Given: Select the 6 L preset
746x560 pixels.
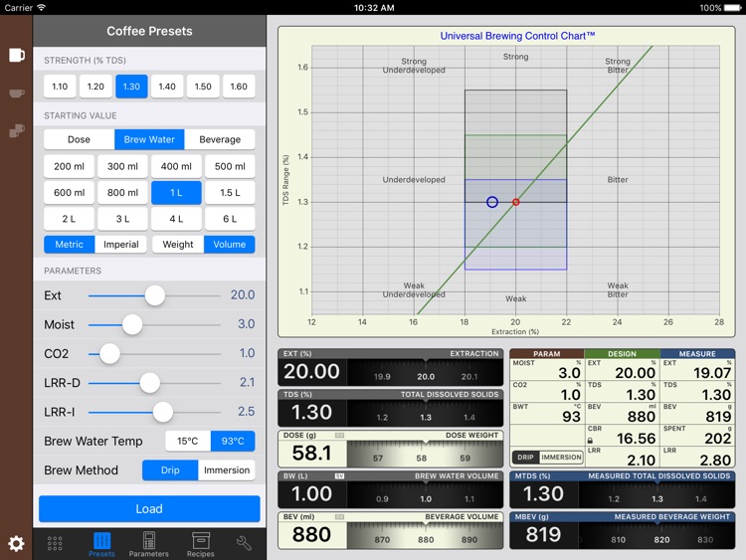Looking at the screenshot, I should tap(231, 219).
